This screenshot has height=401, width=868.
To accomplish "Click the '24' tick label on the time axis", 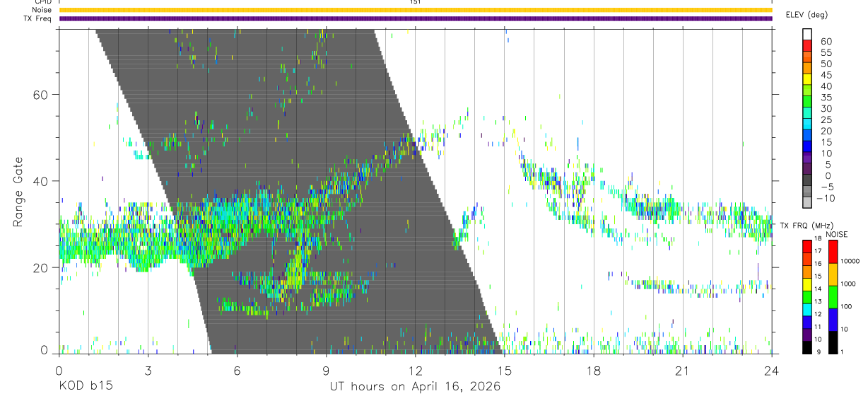I will point(771,371).
